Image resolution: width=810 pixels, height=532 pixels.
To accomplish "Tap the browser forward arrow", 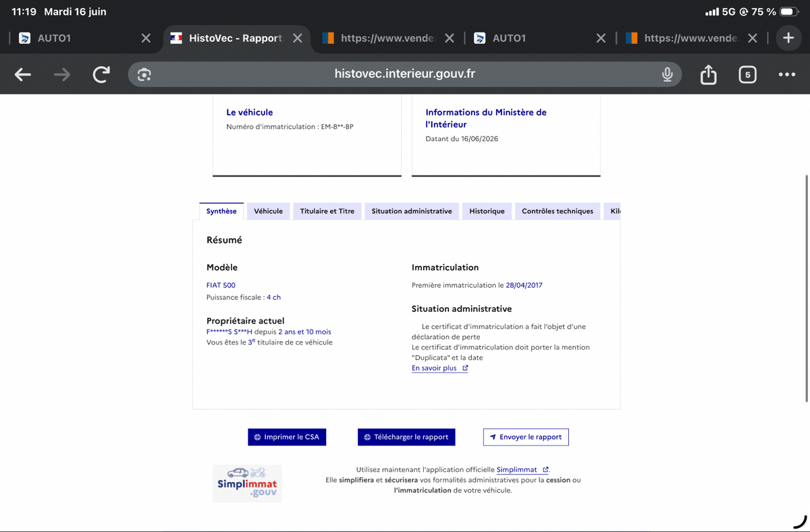I will pos(62,74).
